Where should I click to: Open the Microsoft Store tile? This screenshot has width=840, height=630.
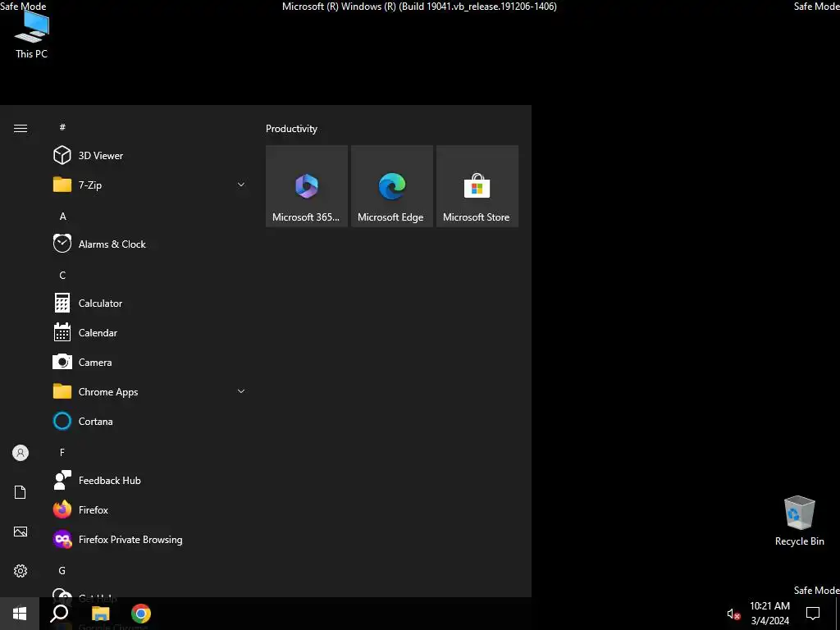coord(477,186)
